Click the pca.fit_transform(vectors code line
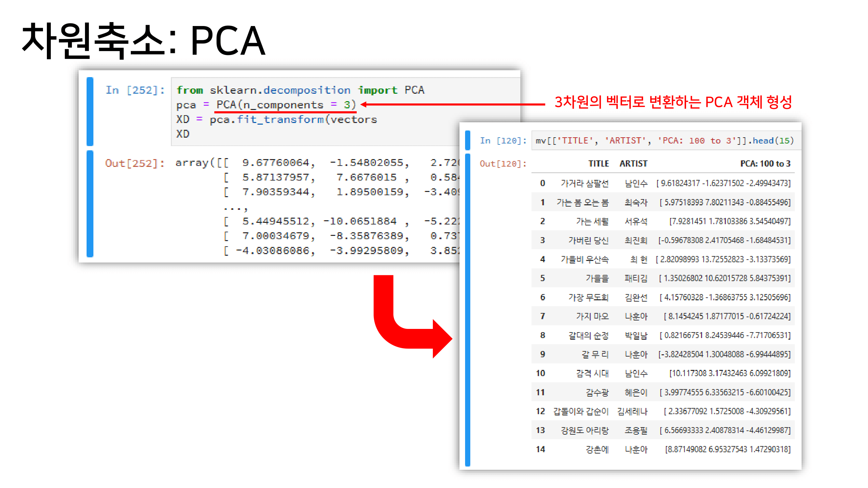The image size is (868, 488). click(x=293, y=119)
